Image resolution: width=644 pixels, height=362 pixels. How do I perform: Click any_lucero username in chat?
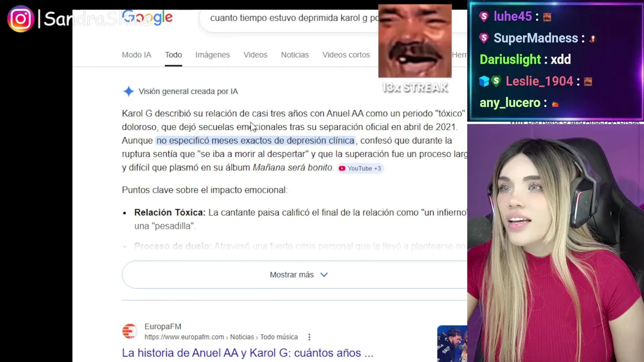[x=510, y=103]
